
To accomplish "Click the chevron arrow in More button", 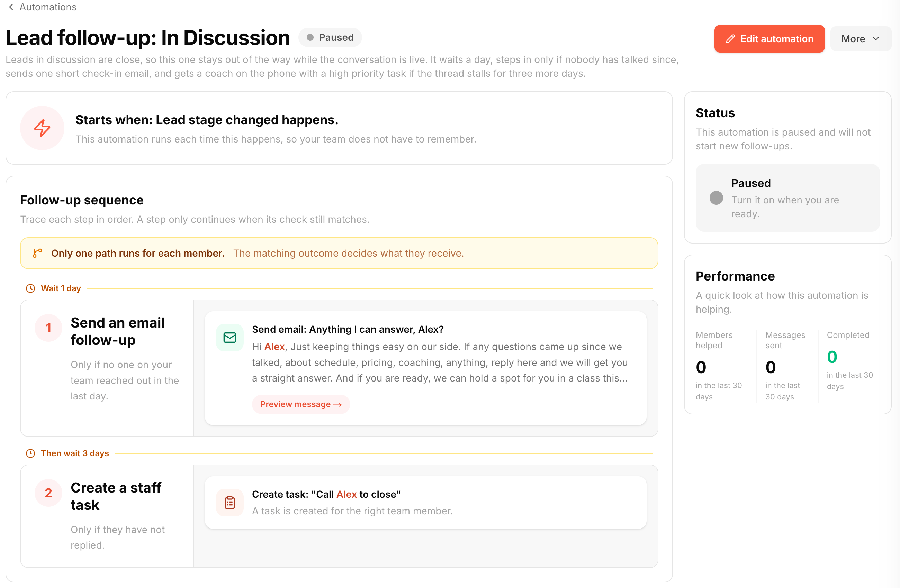I will [876, 38].
